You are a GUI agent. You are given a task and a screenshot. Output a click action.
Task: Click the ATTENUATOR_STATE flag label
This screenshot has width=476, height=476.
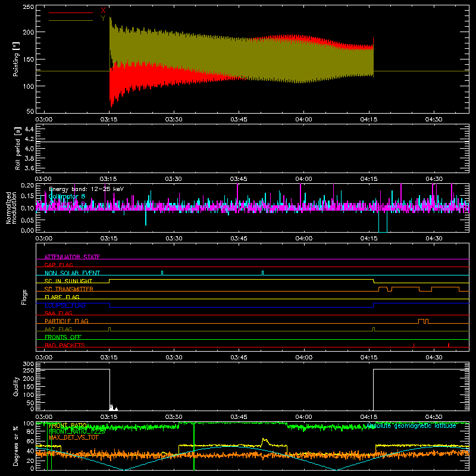[72, 257]
